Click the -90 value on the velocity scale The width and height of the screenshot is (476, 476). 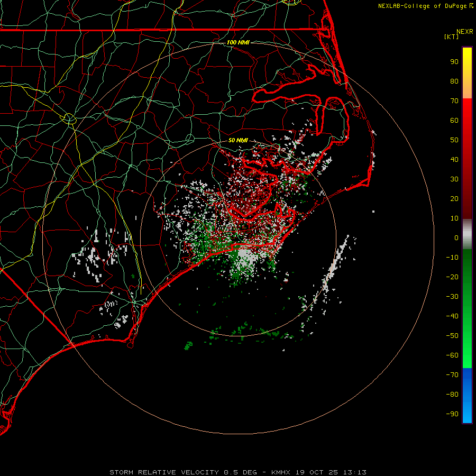point(452,414)
